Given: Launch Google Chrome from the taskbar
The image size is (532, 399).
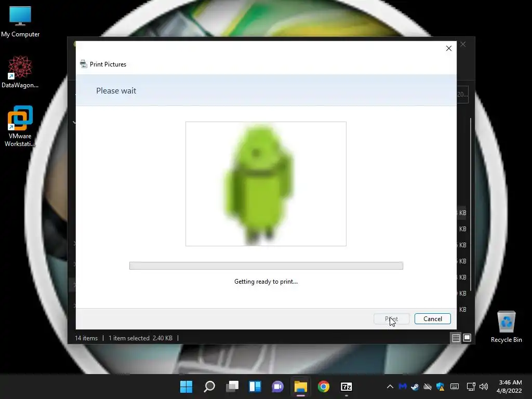Looking at the screenshot, I should 323,387.
